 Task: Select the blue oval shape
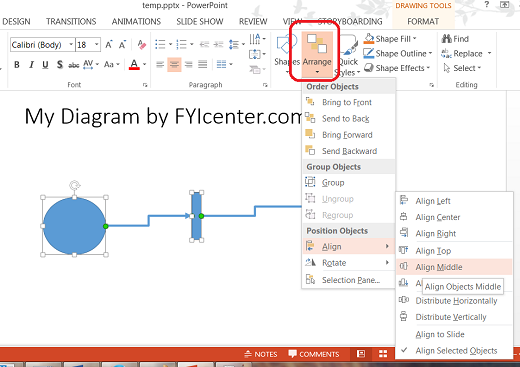coord(74,226)
